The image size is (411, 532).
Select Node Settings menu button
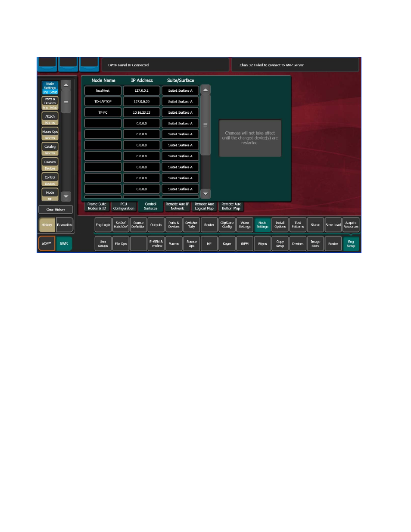(x=262, y=225)
